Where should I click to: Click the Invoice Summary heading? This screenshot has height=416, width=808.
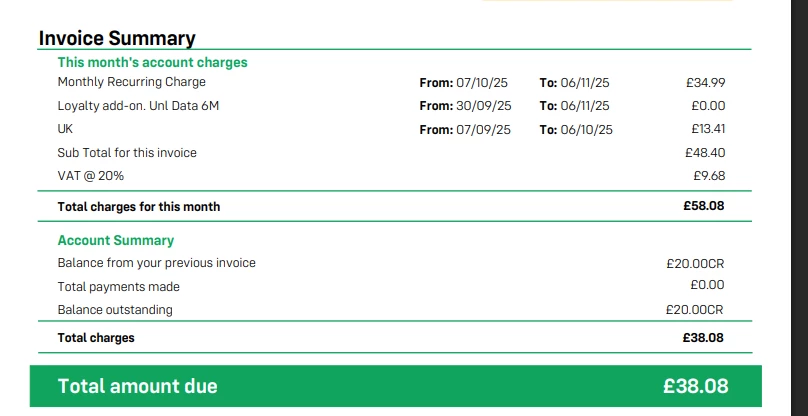[116, 38]
